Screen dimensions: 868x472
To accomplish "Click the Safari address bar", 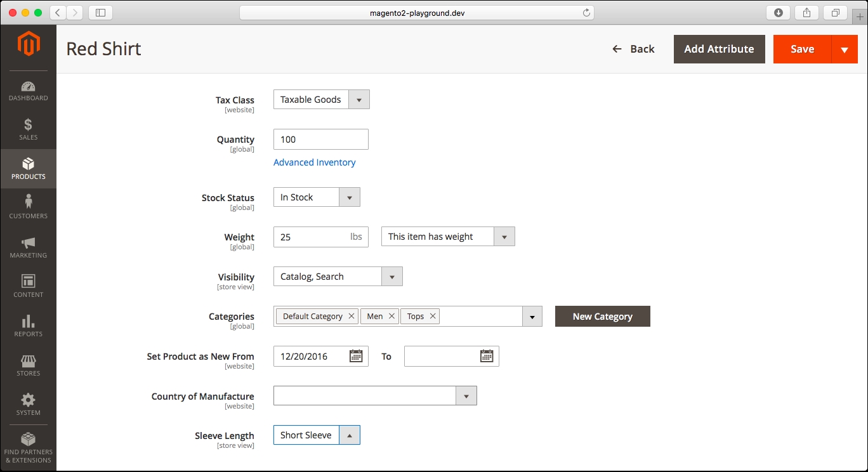I will point(417,13).
